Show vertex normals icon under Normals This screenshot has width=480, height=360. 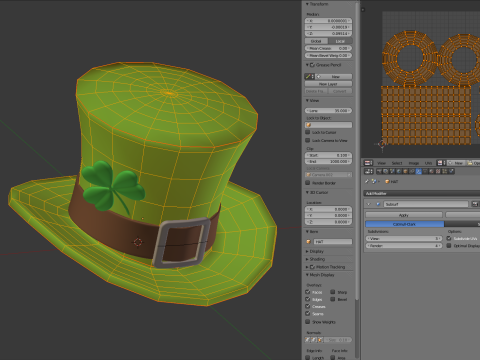pyautogui.click(x=307, y=340)
